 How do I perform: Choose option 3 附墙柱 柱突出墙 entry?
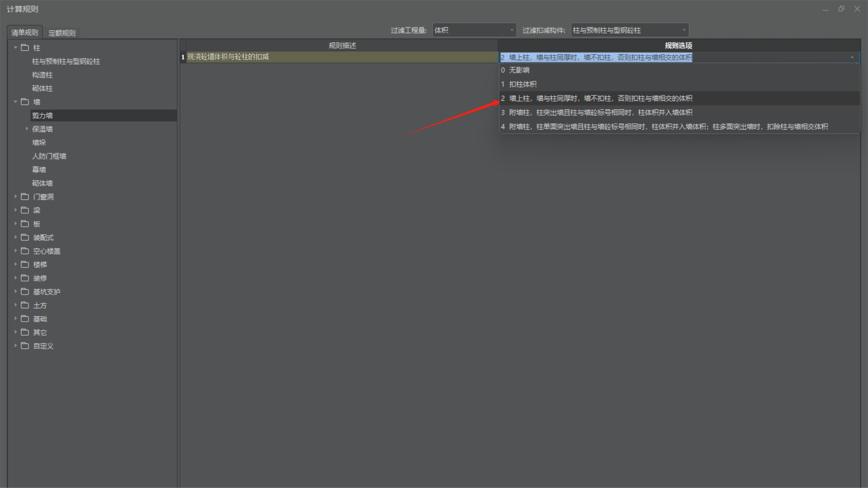[679, 113]
